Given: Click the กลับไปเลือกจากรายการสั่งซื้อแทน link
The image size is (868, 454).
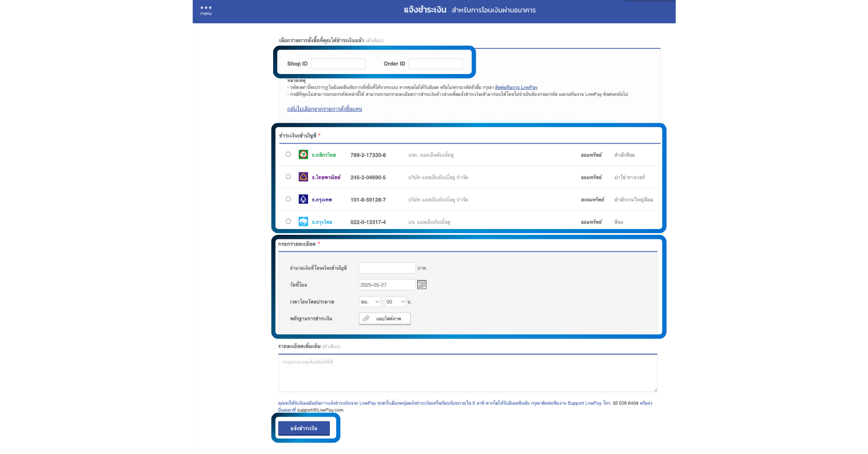Looking at the screenshot, I should (325, 109).
